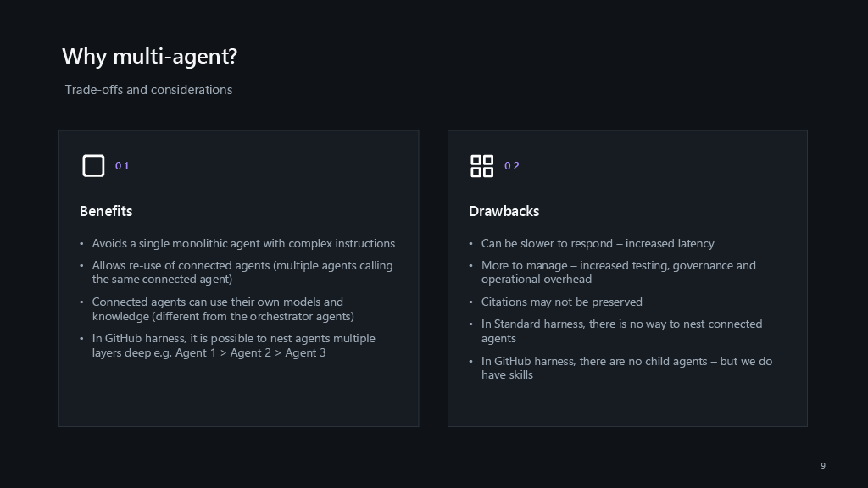The height and width of the screenshot is (488, 868).
Task: Click the slide number 9
Action: click(x=823, y=466)
